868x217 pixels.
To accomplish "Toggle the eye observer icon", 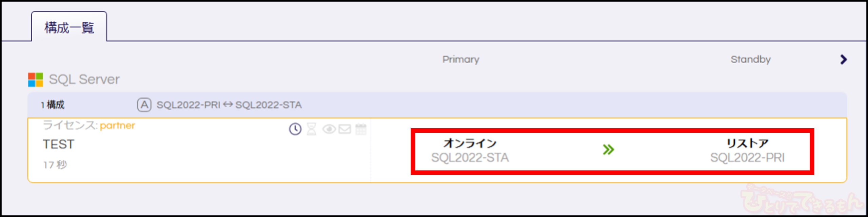I will click(x=329, y=129).
